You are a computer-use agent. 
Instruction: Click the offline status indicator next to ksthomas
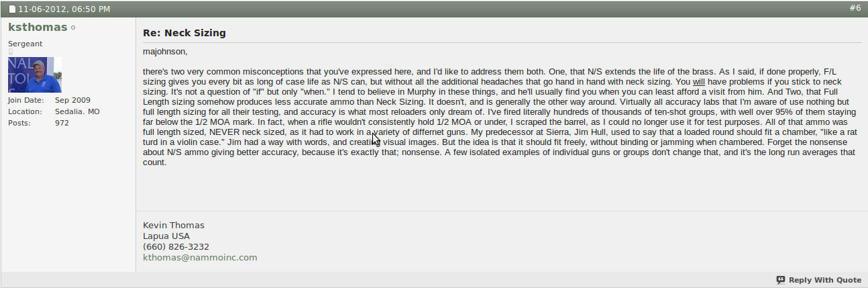point(73,28)
